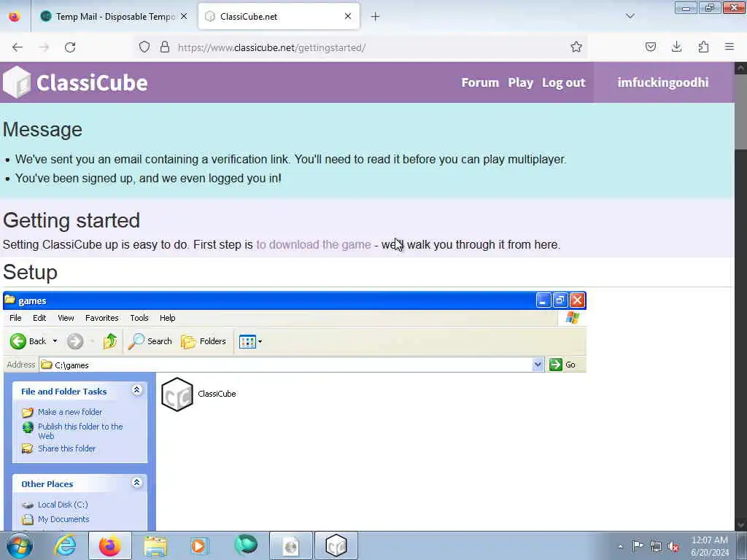Open the list all tabs chevron
Image resolution: width=747 pixels, height=560 pixels.
coord(630,16)
